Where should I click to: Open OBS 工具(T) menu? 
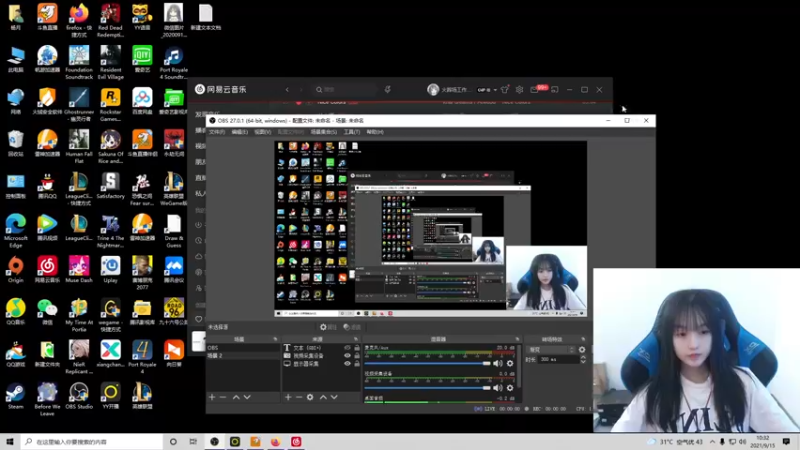[x=352, y=132]
